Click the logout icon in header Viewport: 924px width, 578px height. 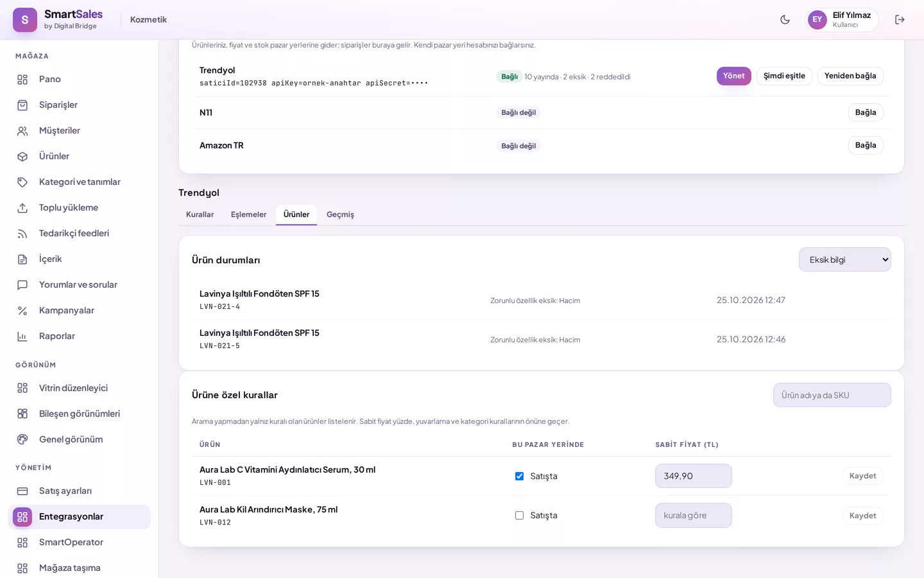click(900, 19)
